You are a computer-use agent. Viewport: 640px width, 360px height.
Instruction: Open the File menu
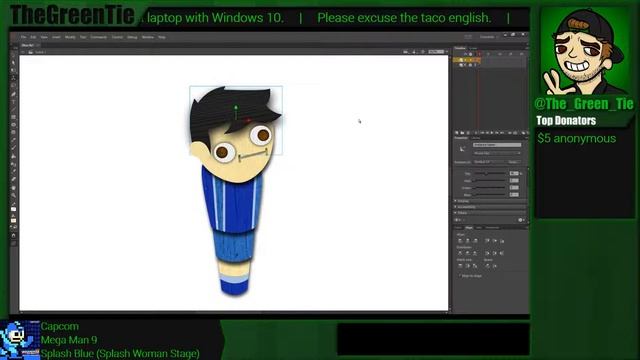click(x=24, y=37)
